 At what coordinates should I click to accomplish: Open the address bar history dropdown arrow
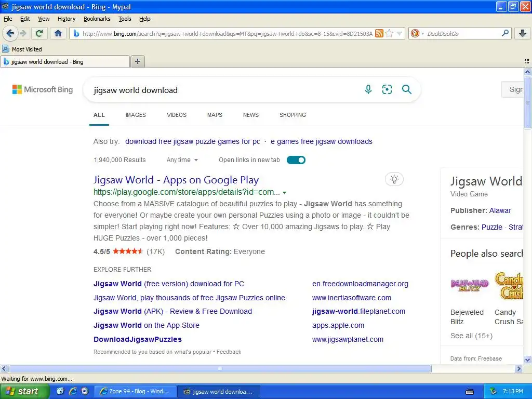point(400,33)
